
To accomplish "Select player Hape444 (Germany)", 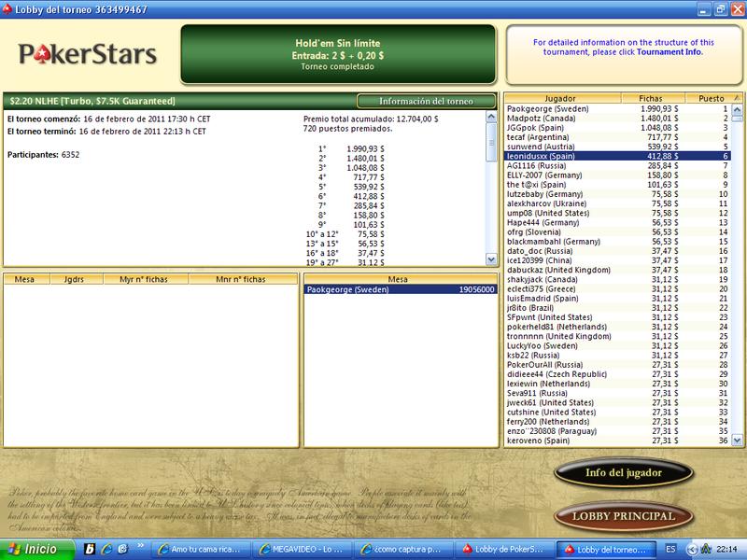I will coord(617,222).
